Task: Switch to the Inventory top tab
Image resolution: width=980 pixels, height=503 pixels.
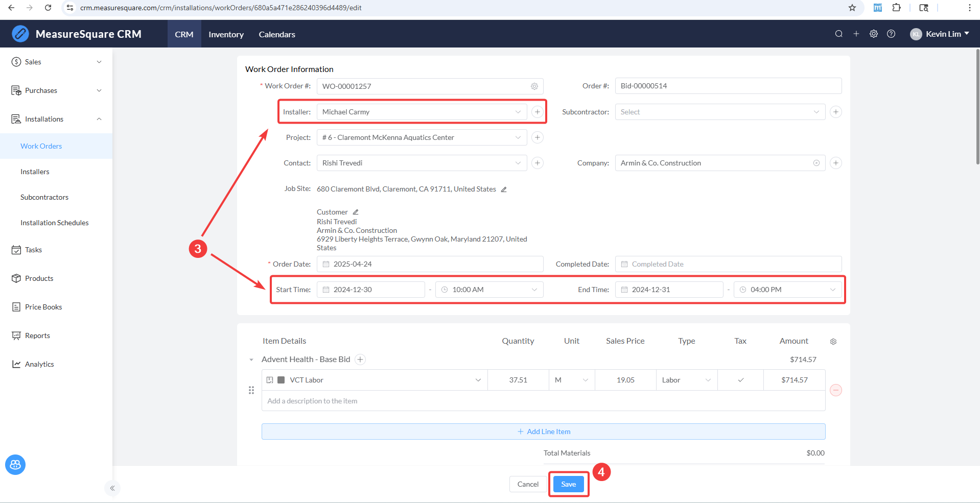Action: coord(226,34)
